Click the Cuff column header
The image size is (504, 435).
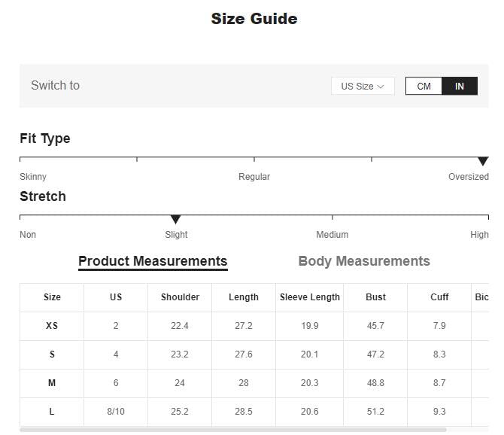439,297
